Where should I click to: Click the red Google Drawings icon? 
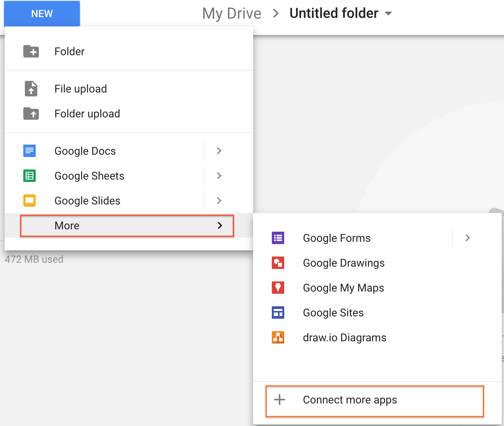click(278, 263)
